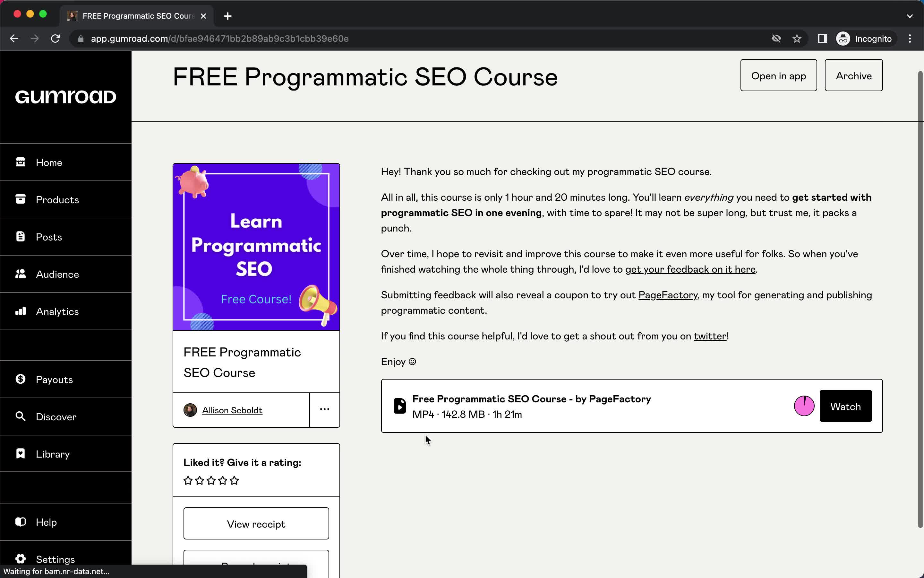Click the Settings gear icon
The image size is (924, 578).
point(20,559)
